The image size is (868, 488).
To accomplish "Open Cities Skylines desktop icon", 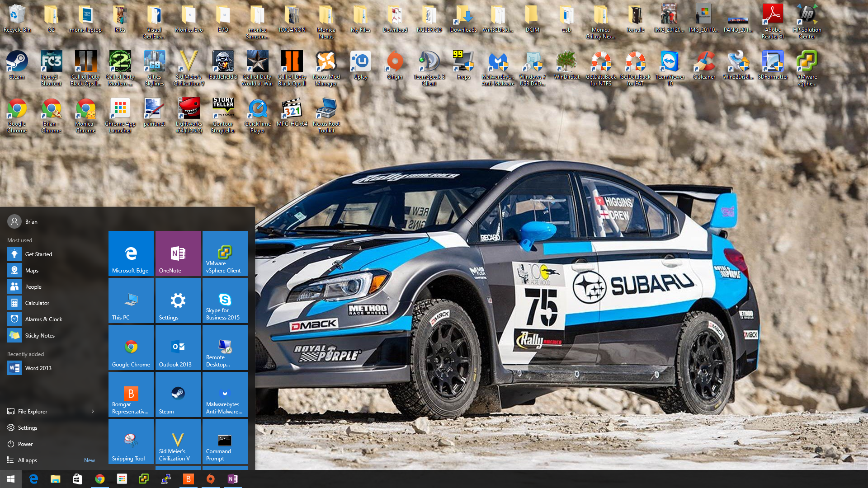I will 155,69.
